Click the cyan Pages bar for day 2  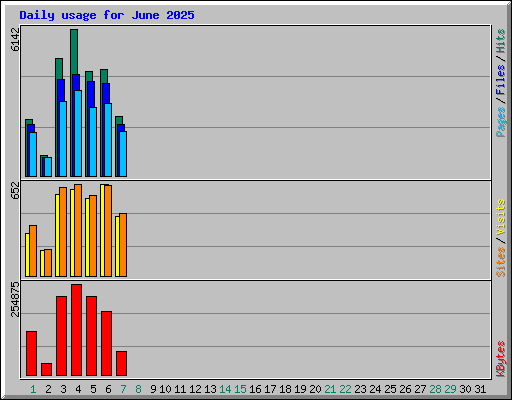pyautogui.click(x=48, y=167)
